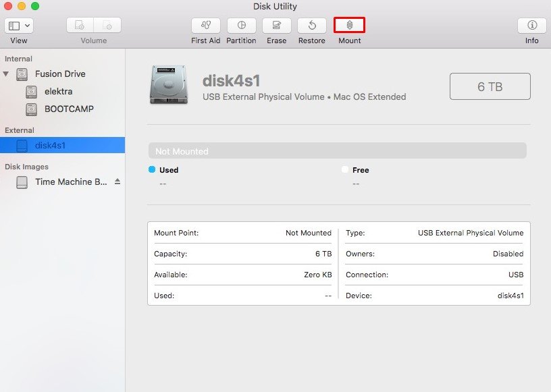Select the Erase toolbar button
The height and width of the screenshot is (392, 551).
coord(276,26)
